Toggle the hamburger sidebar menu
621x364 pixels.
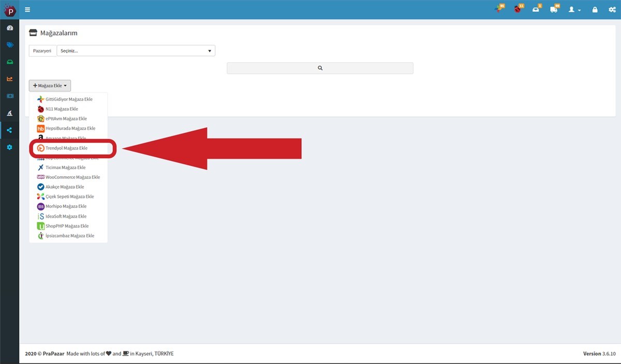tap(27, 9)
